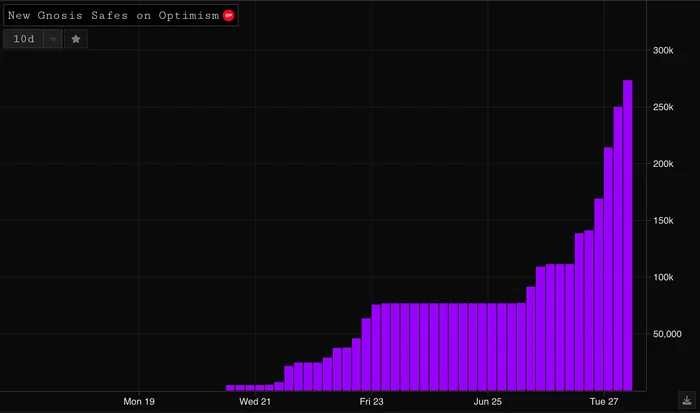
Task: Click the Tue 27 x-axis label
Action: click(x=604, y=401)
